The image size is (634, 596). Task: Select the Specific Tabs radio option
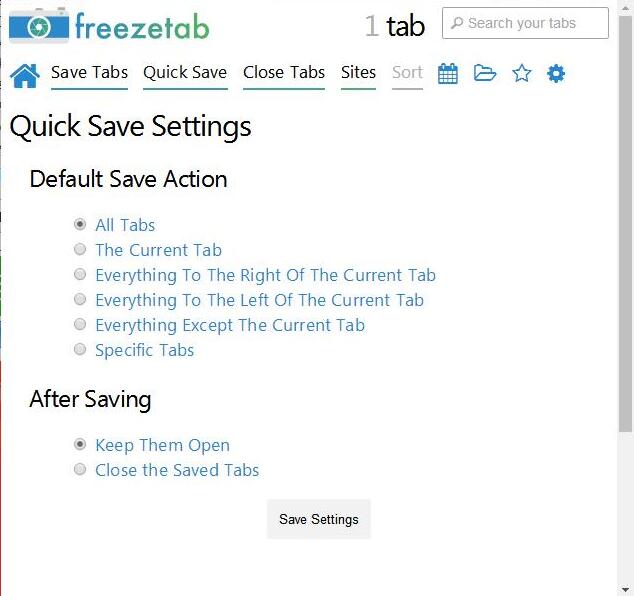click(80, 350)
